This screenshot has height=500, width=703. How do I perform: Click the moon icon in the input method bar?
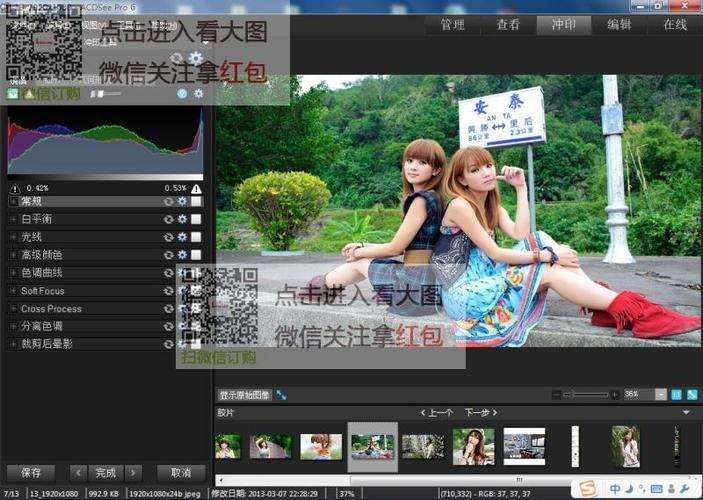(x=629, y=489)
